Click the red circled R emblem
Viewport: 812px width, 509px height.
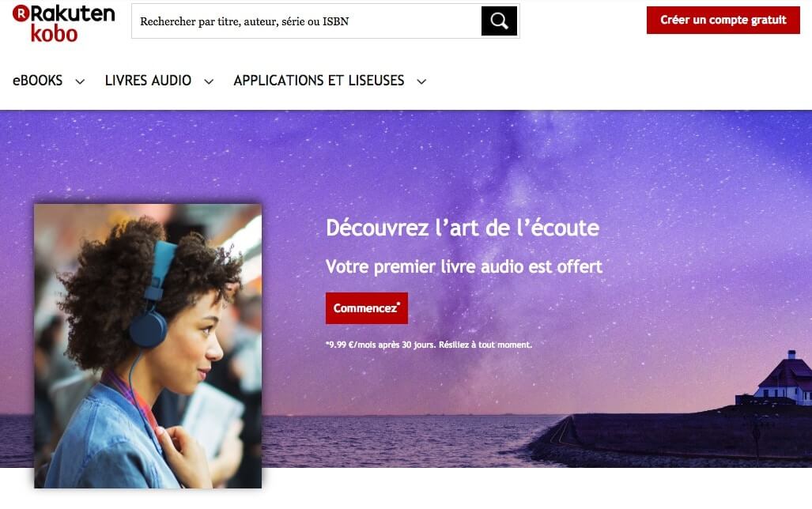pos(21,13)
